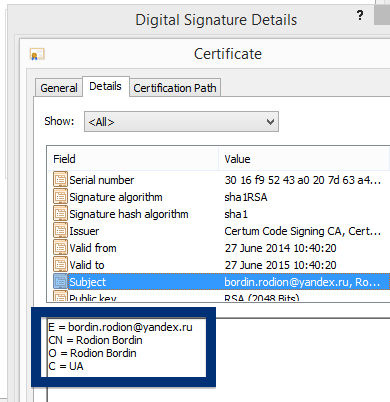Image resolution: width=390 pixels, height=402 pixels.
Task: Select the Signature hash algorithm row
Action: point(218,214)
